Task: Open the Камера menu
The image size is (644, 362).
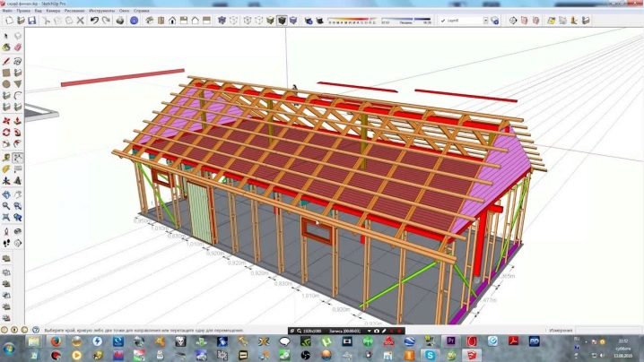Action: pyautogui.click(x=54, y=9)
